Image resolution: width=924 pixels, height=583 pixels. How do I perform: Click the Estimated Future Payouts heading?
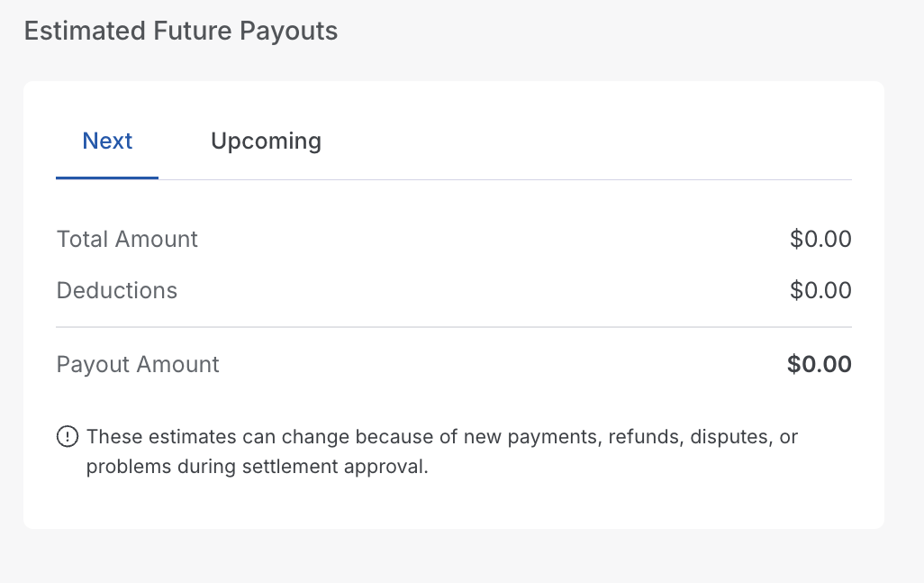click(x=180, y=32)
